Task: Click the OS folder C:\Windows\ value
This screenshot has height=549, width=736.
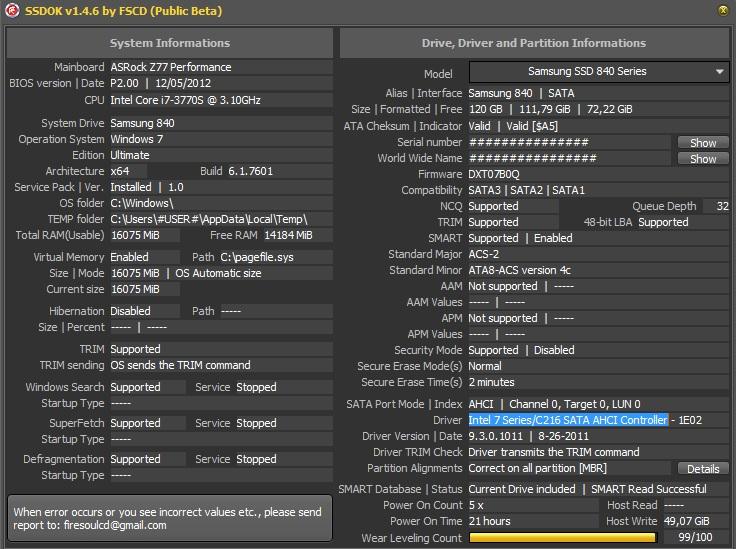Action: [142, 203]
